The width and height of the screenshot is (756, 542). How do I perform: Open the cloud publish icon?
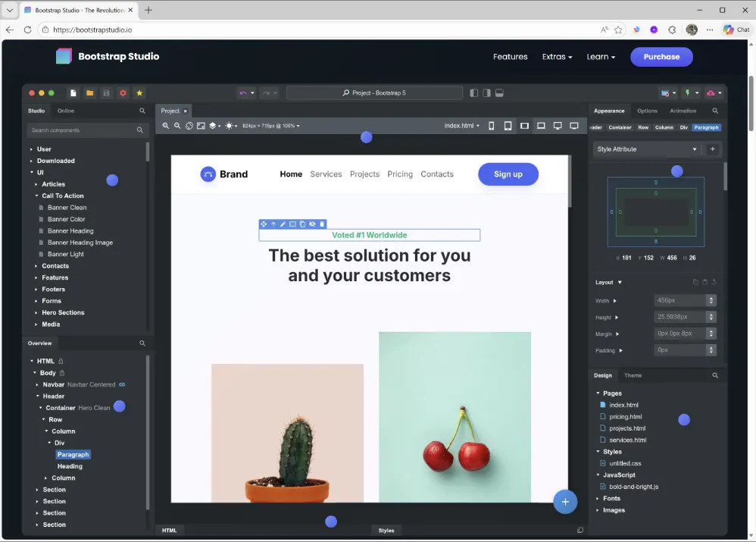pos(711,92)
